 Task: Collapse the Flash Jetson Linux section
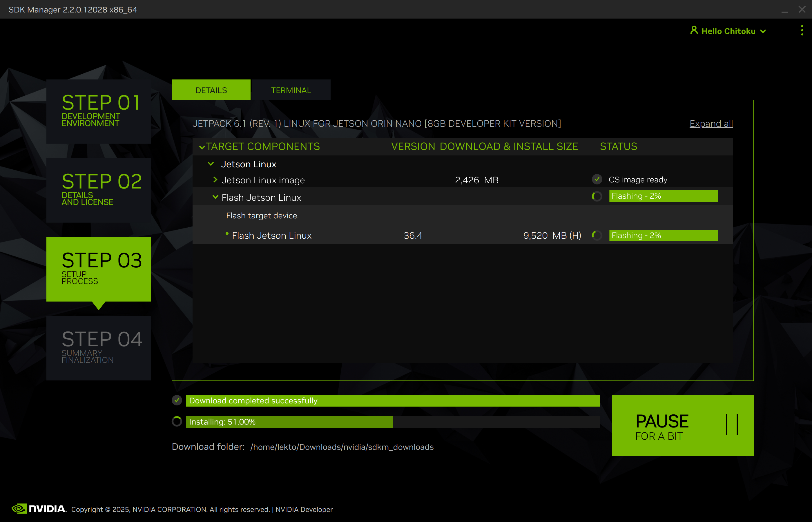tap(215, 197)
